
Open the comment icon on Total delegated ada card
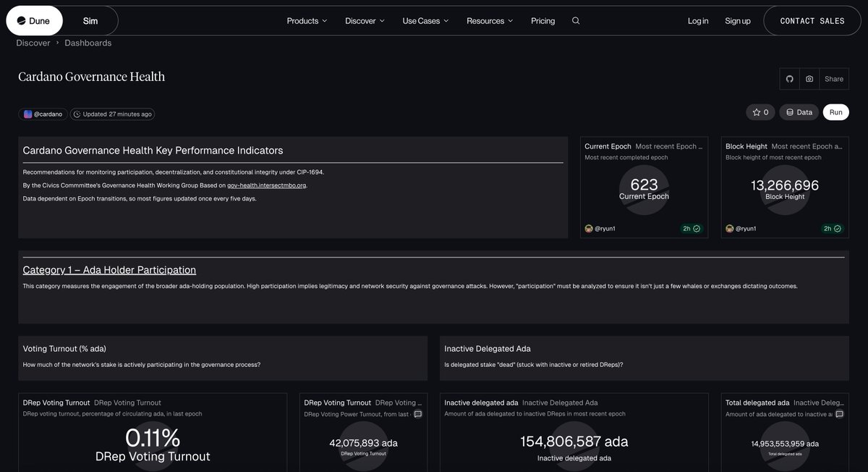pyautogui.click(x=839, y=414)
